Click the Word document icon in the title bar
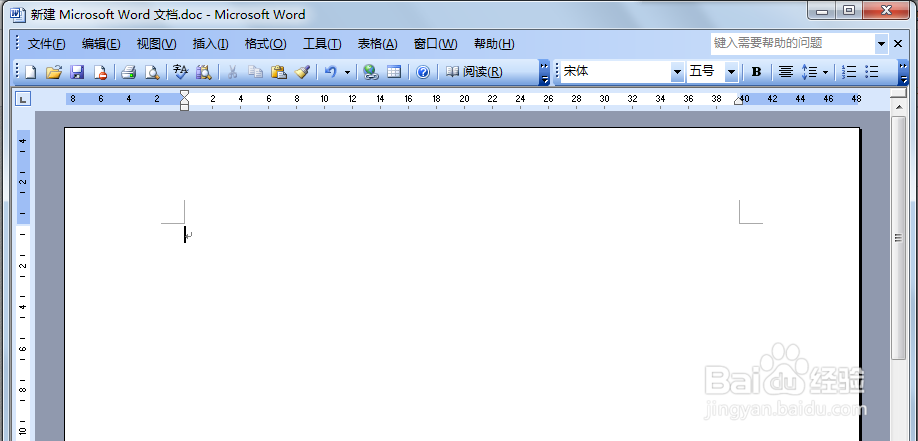The width and height of the screenshot is (918, 441). (x=18, y=14)
